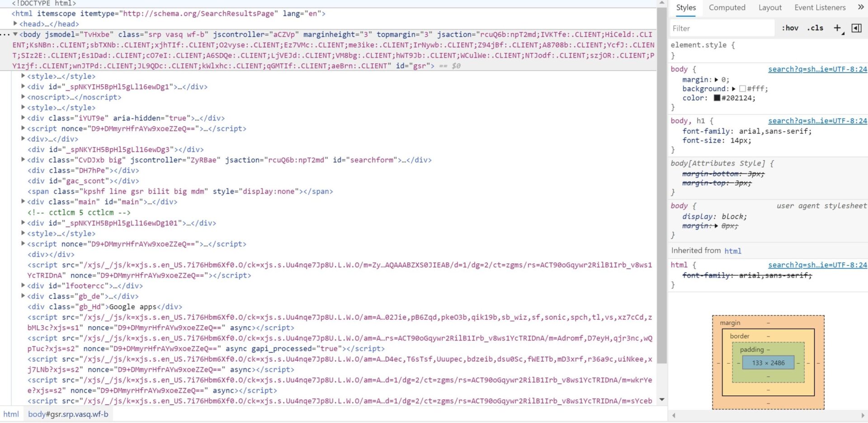Screen dimensions: 868x423
Task: Click the #fff background color swatch
Action: (x=742, y=89)
